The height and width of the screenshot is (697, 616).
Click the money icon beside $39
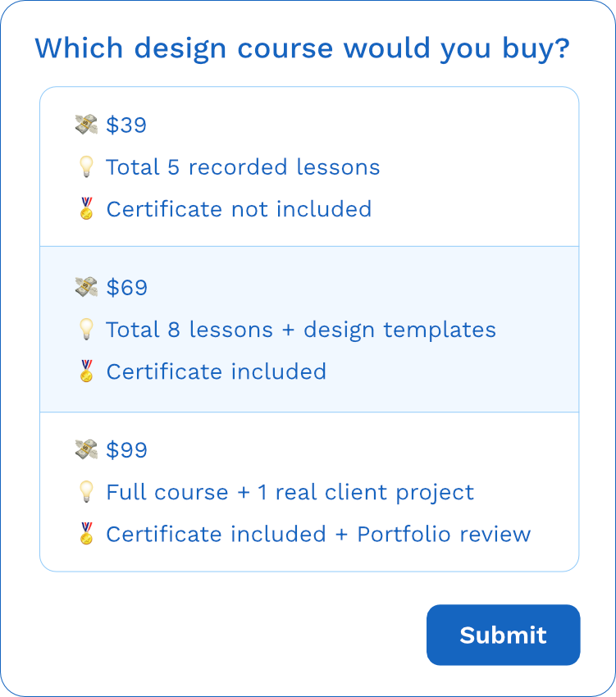tap(86, 125)
